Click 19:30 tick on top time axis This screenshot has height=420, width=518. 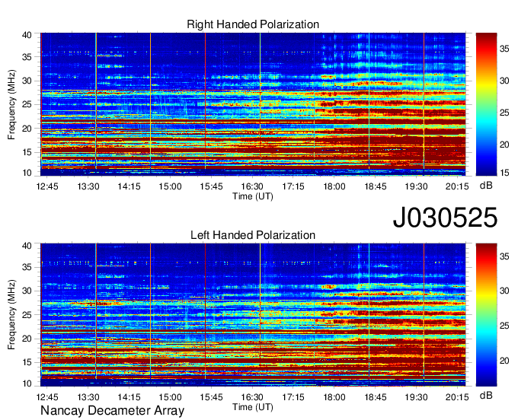(x=416, y=186)
